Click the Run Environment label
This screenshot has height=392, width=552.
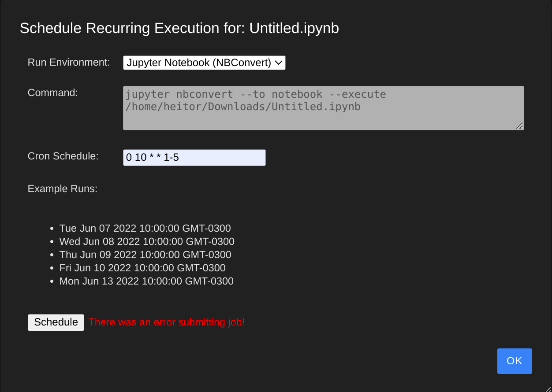(x=69, y=62)
